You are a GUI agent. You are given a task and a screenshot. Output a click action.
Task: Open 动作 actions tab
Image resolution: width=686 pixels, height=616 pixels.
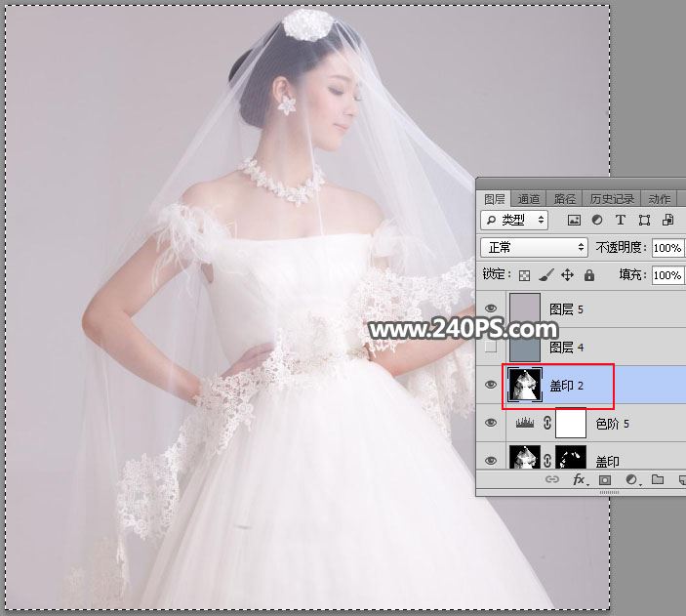coord(660,199)
